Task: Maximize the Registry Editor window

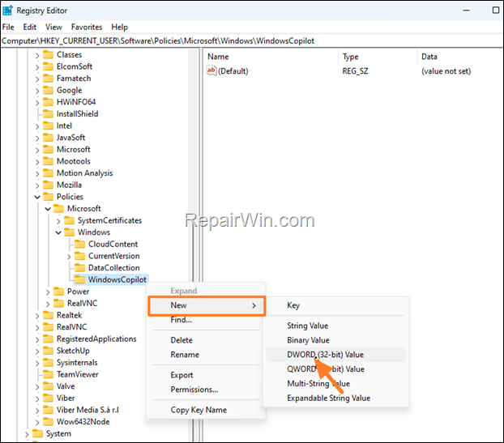Action: (496, 11)
